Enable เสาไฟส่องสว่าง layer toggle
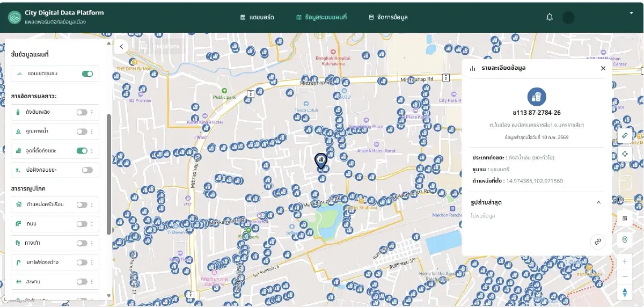The height and width of the screenshot is (307, 644). (82, 262)
